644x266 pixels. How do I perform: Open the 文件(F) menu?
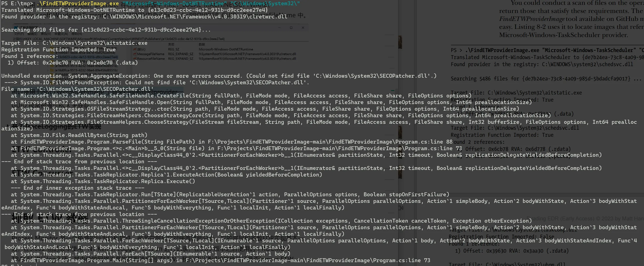tap(19, 34)
